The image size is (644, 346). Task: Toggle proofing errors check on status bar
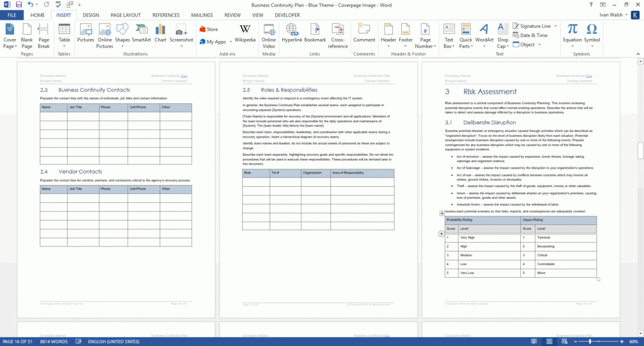78,341
